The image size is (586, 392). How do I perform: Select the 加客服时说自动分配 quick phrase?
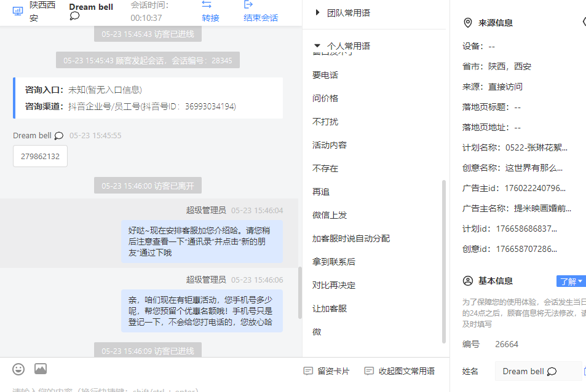pos(351,238)
